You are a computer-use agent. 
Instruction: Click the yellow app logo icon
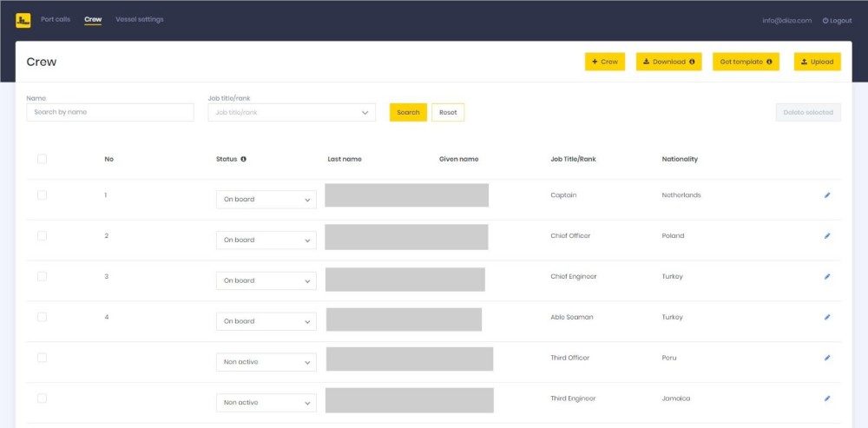tap(23, 20)
